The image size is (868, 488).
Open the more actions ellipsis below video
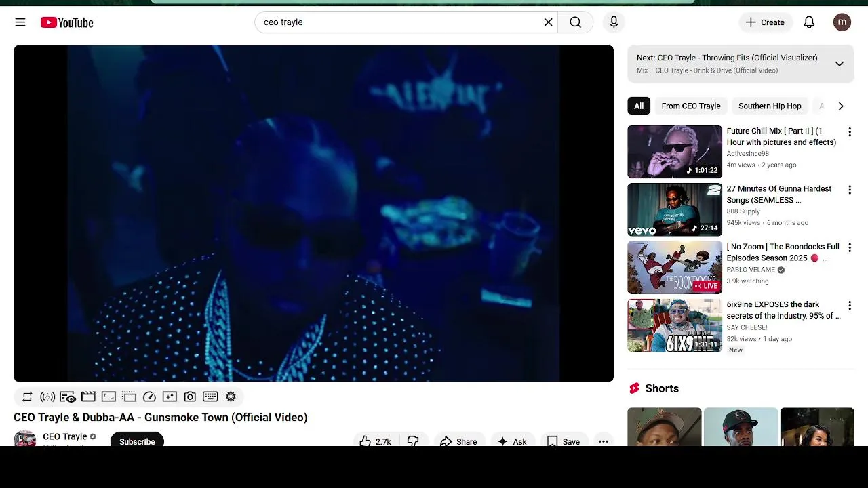click(603, 441)
